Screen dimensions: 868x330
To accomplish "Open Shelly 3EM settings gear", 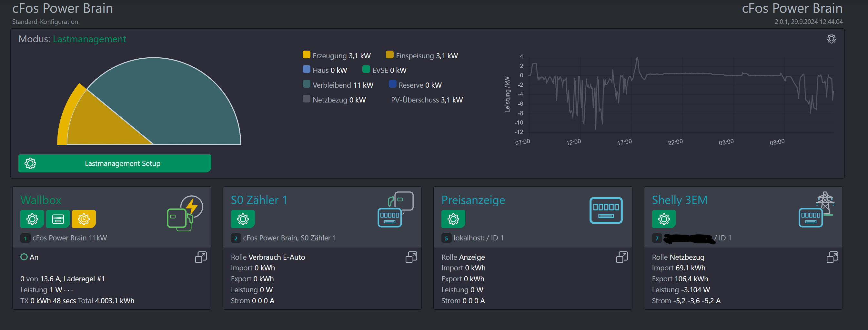I will tap(664, 219).
